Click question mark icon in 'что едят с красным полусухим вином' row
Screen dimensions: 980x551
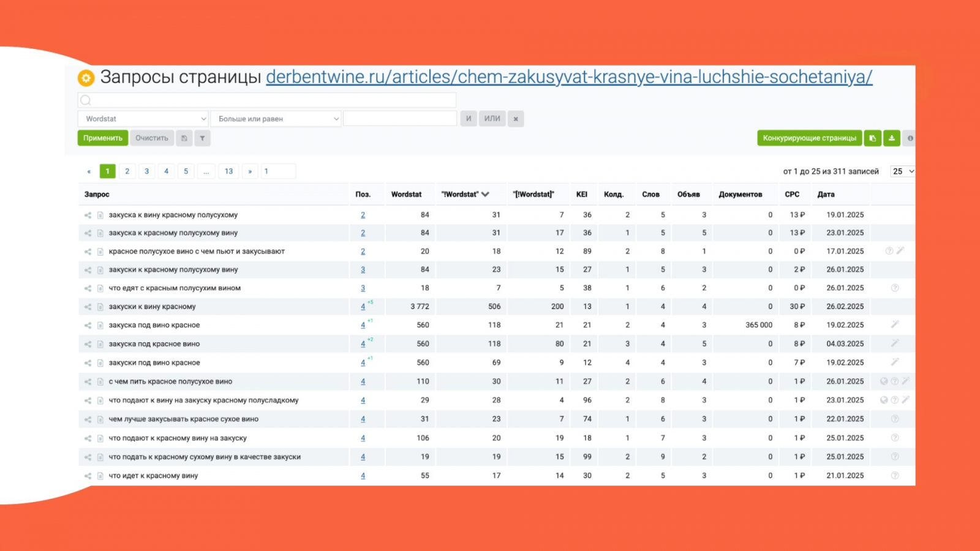[x=895, y=288]
